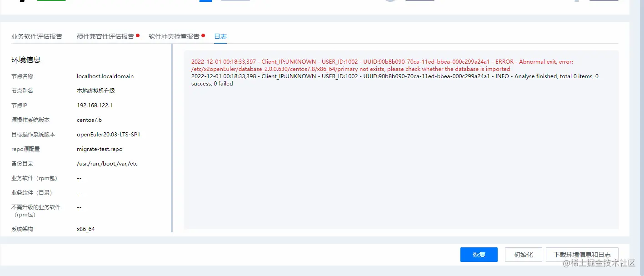Click the 不需升级的业务软件 label
This screenshot has height=276, width=644.
click(36, 211)
